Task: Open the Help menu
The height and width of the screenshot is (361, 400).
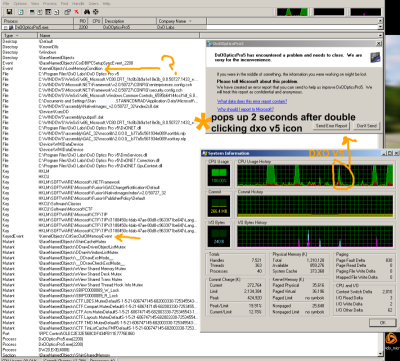Action: click(x=106, y=3)
